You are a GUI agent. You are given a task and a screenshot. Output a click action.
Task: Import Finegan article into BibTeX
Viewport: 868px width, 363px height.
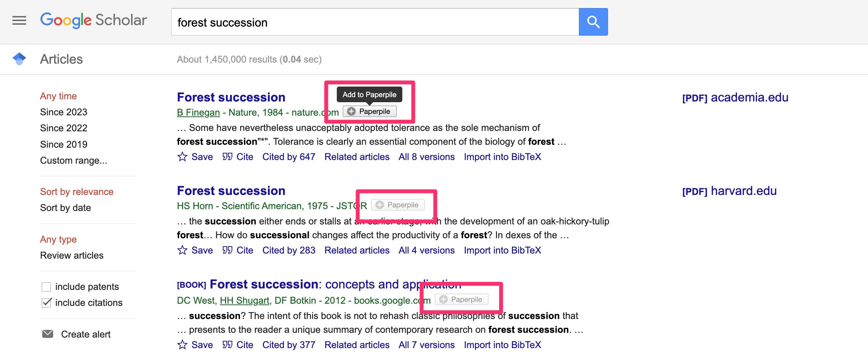502,157
